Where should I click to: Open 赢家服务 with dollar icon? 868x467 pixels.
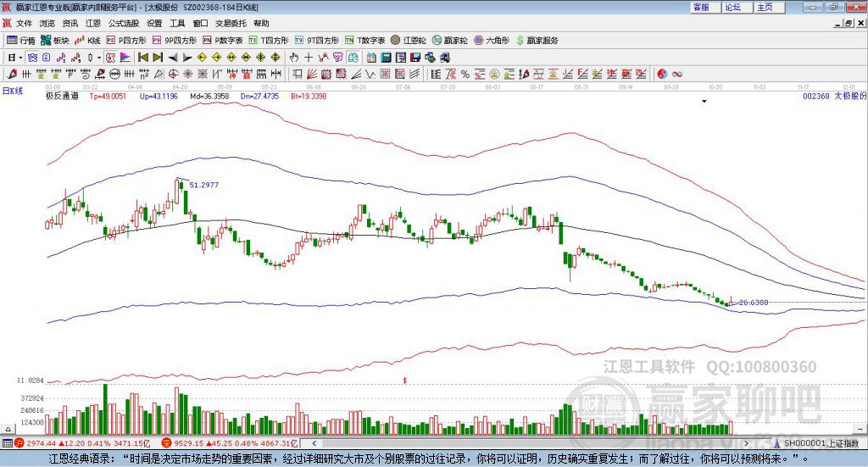click(x=537, y=41)
